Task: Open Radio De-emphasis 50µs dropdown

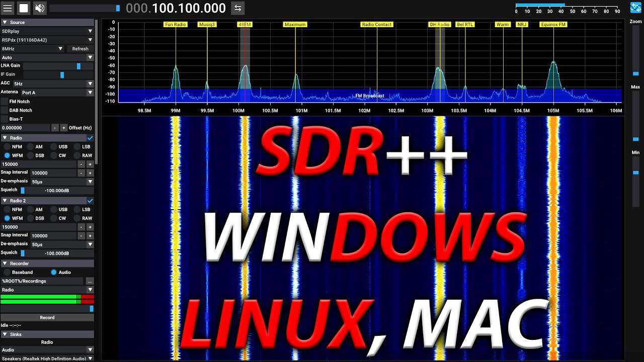Action: click(62, 182)
